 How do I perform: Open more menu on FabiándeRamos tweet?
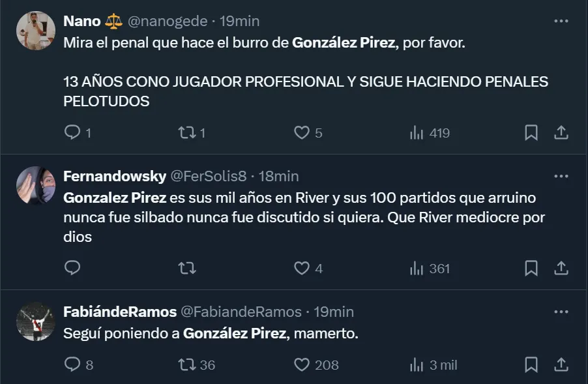pyautogui.click(x=561, y=312)
